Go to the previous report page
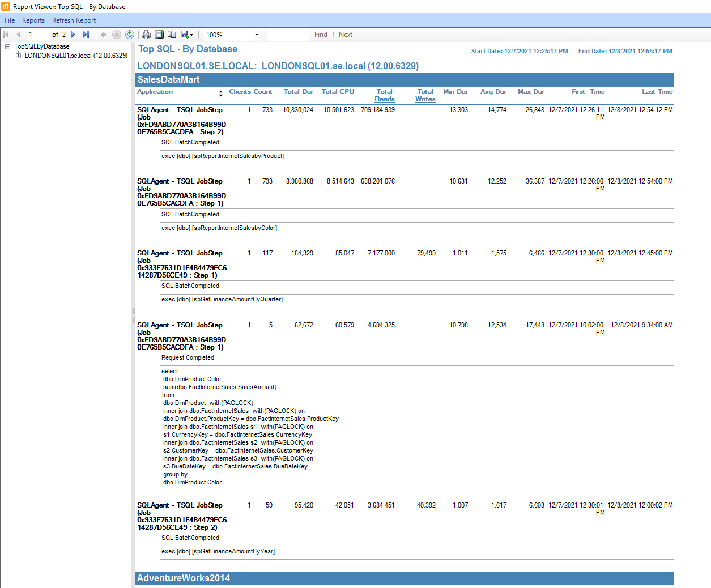This screenshot has height=588, width=711. 19,35
